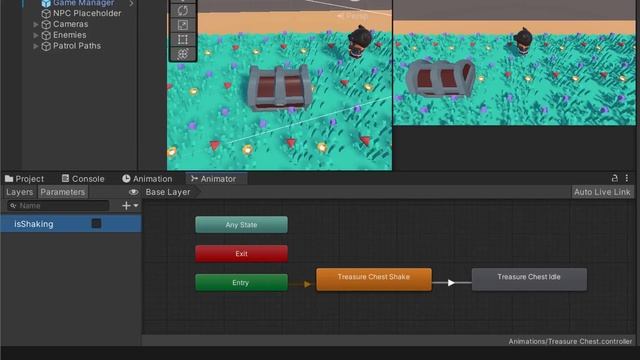Select transition arrow from Shake to Idle

coord(451,282)
